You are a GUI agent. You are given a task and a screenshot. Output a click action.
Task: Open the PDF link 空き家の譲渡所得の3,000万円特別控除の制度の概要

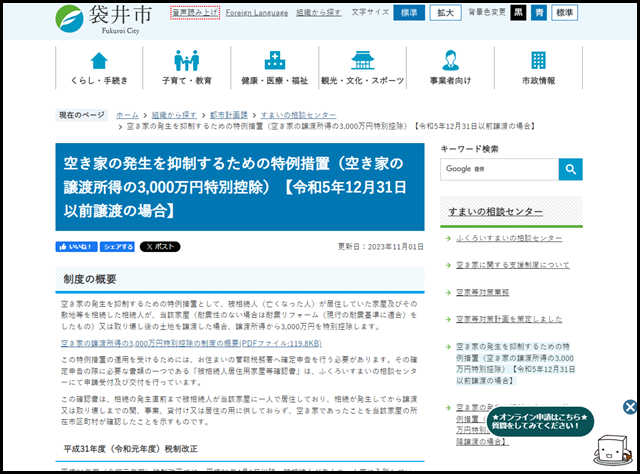[x=191, y=343]
